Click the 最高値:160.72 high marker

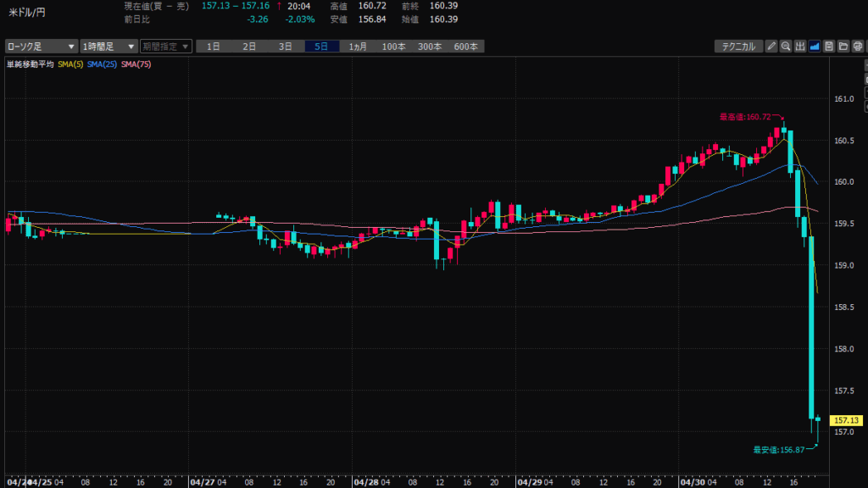(745, 117)
